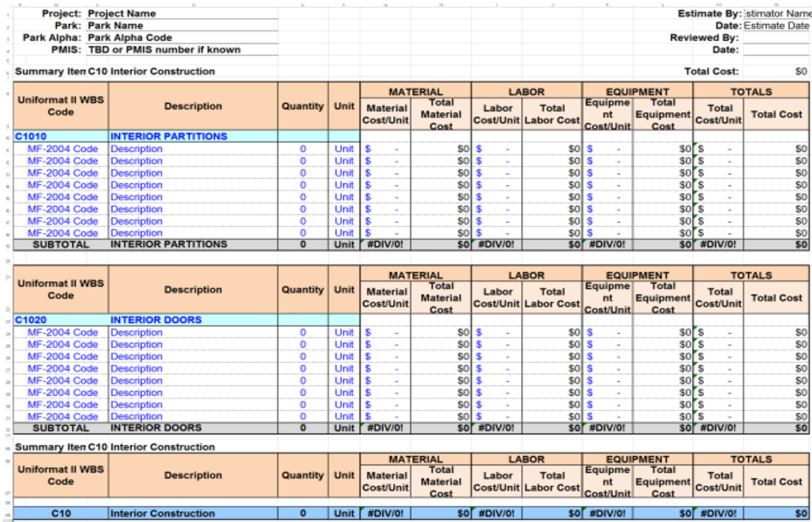
Task: Select the C1010 code cell
Action: pyautogui.click(x=61, y=136)
